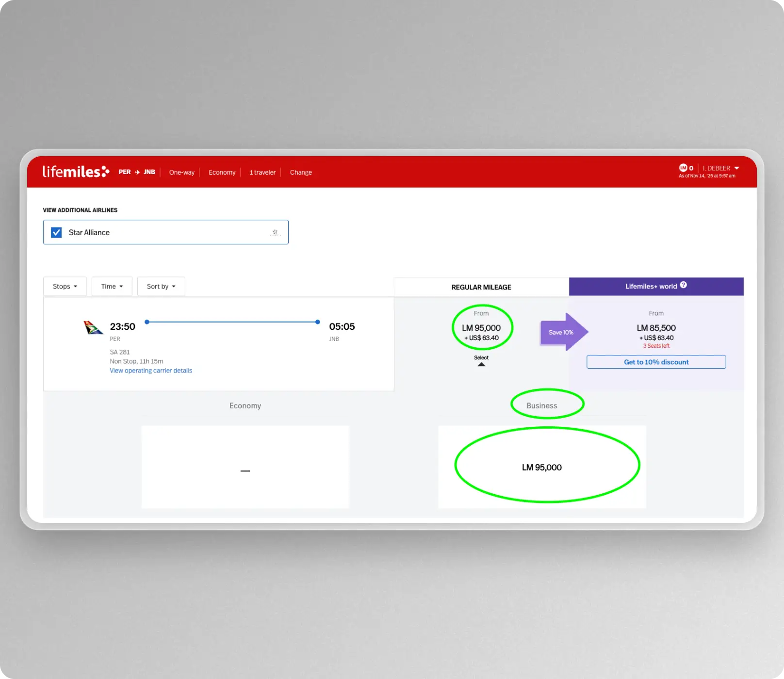This screenshot has width=784, height=679.
Task: Open View operating carrier details link
Action: click(151, 371)
